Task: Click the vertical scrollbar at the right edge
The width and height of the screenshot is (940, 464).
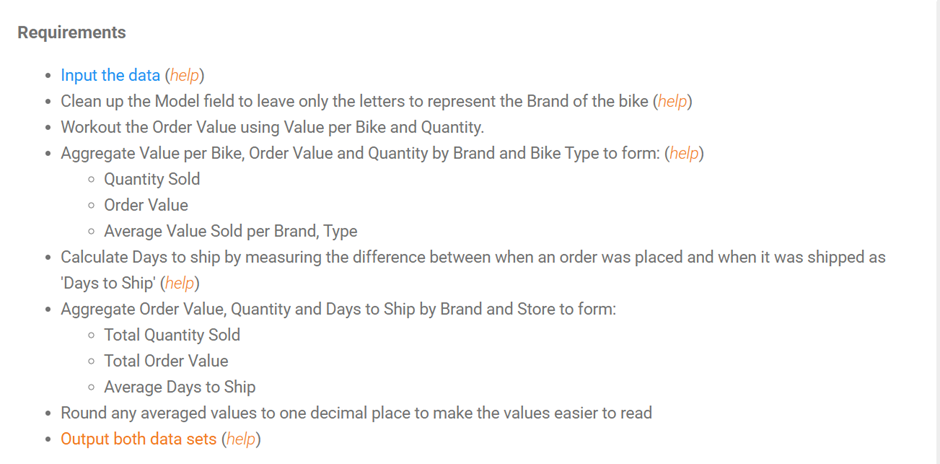Action: pos(938,232)
